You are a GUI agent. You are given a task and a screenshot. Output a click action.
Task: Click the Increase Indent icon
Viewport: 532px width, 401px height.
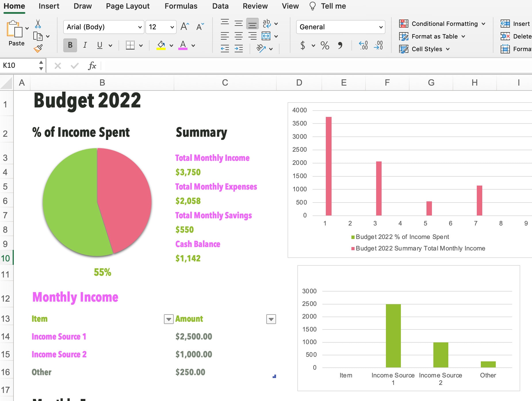[238, 48]
